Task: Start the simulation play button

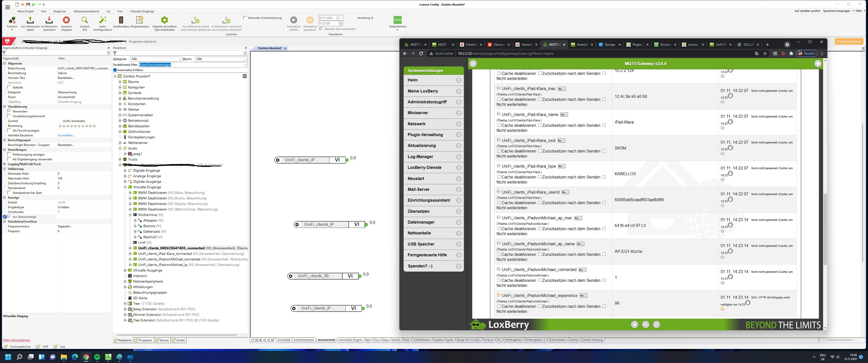Action: point(294,20)
